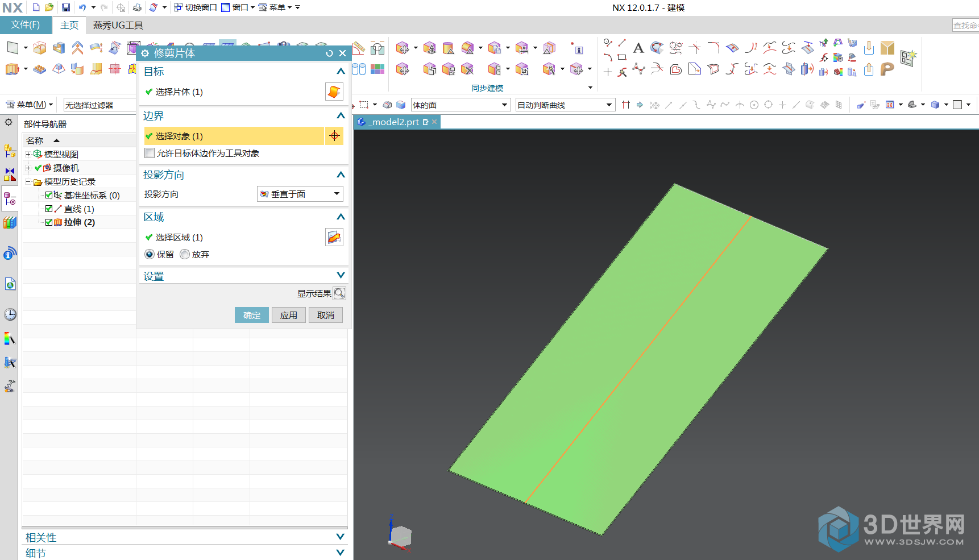Viewport: 979px width, 560px height.
Task: Click the 切换窗口 button
Action: point(196,7)
